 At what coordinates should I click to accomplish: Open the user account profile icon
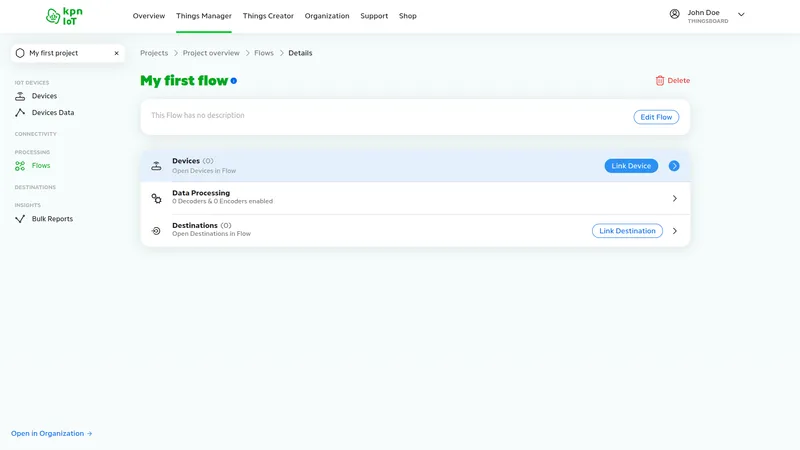[x=674, y=14]
